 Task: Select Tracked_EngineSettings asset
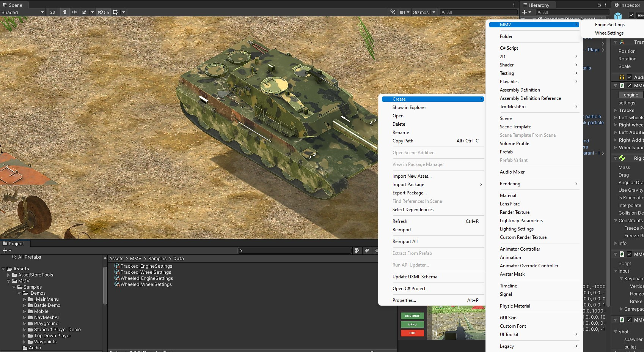146,266
